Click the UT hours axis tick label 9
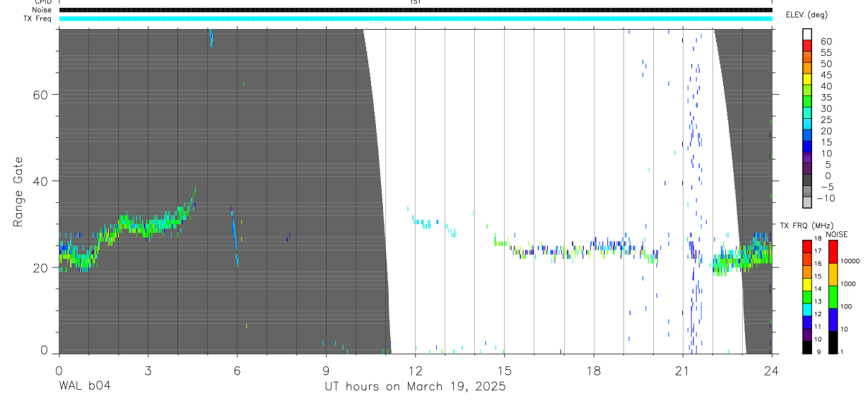The height and width of the screenshot is (401, 868). [x=326, y=369]
